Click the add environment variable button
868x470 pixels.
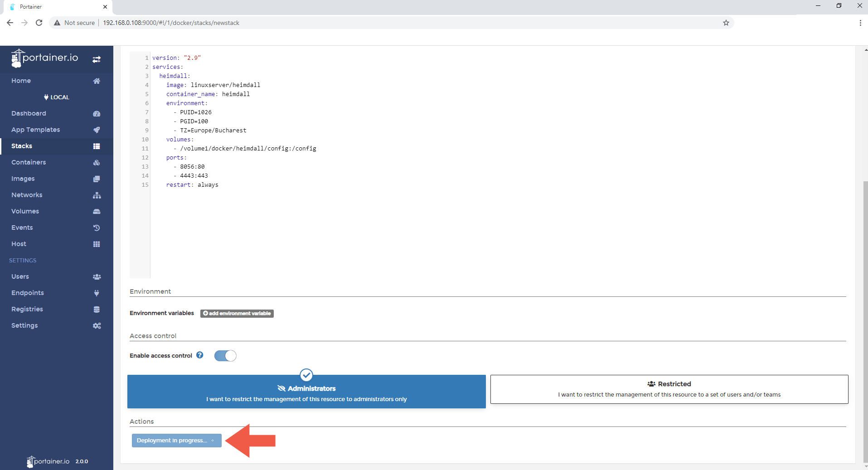pyautogui.click(x=237, y=313)
